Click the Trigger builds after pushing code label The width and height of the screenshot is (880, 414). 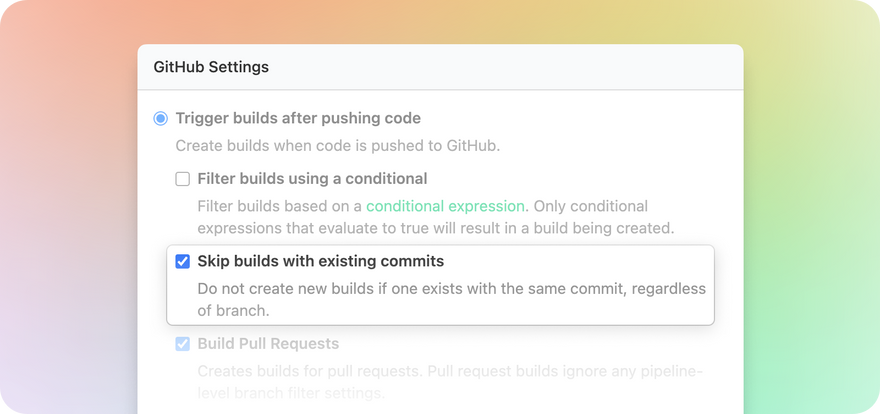coord(298,119)
